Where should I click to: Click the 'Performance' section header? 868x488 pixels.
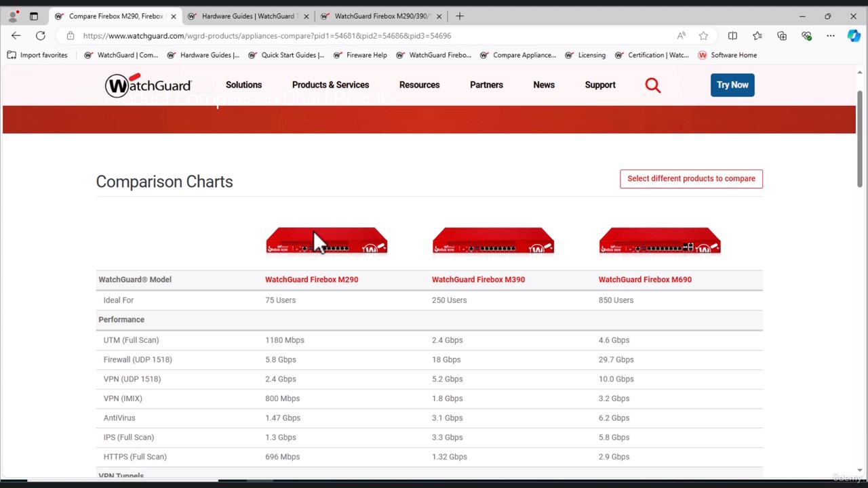pos(121,319)
